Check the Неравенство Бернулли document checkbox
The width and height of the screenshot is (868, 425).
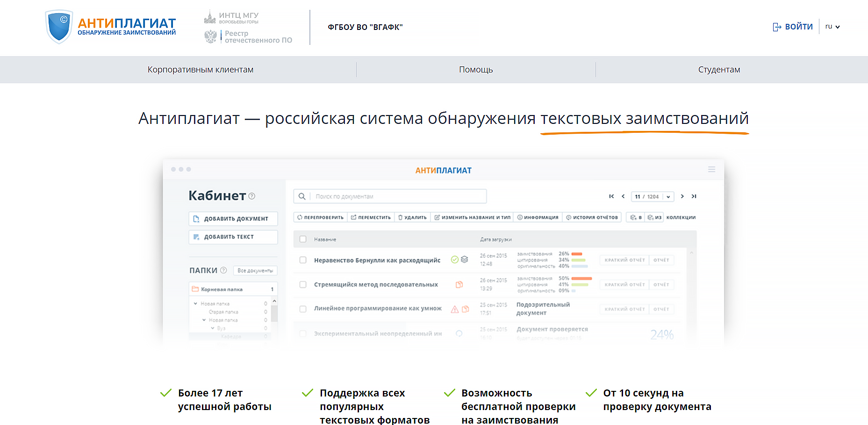(303, 260)
